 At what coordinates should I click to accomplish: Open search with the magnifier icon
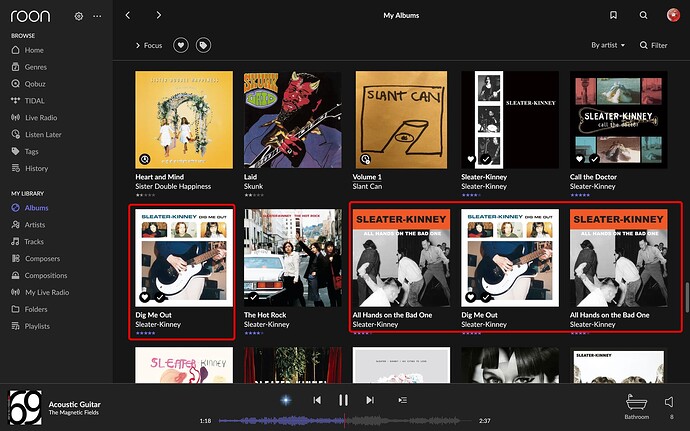[x=643, y=15]
